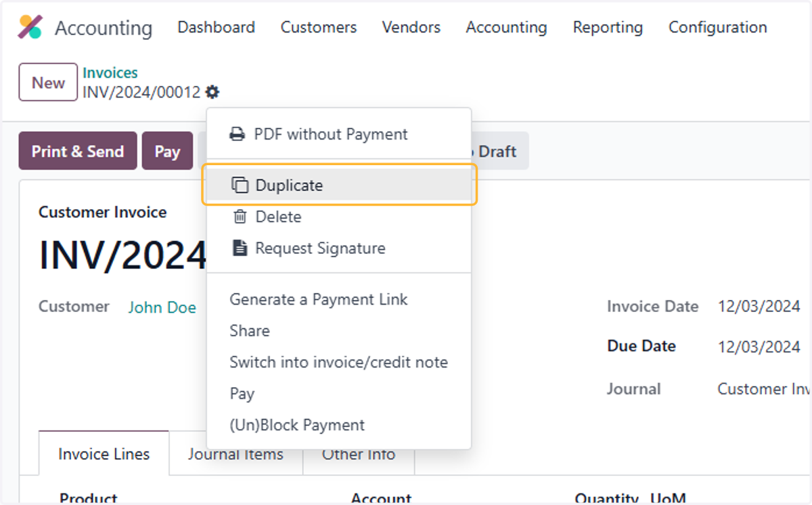Switch to the Other Info tab
The height and width of the screenshot is (505, 812).
(x=359, y=454)
